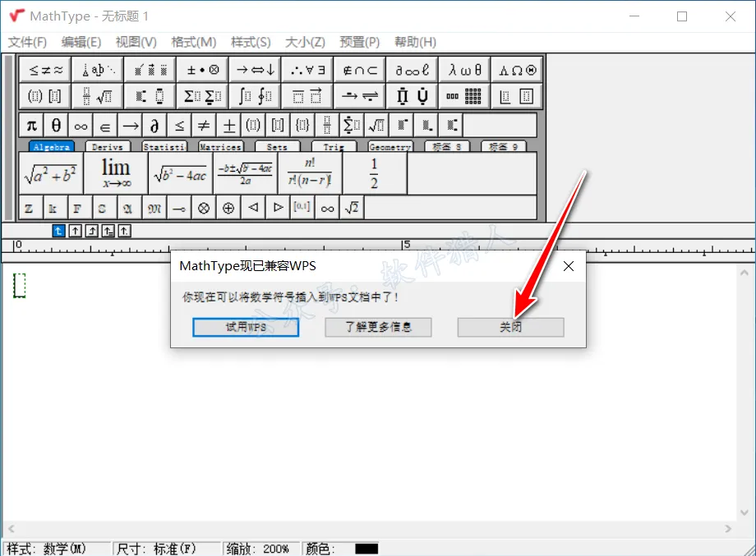
Task: Open the 帮助(H) menu
Action: pos(415,43)
